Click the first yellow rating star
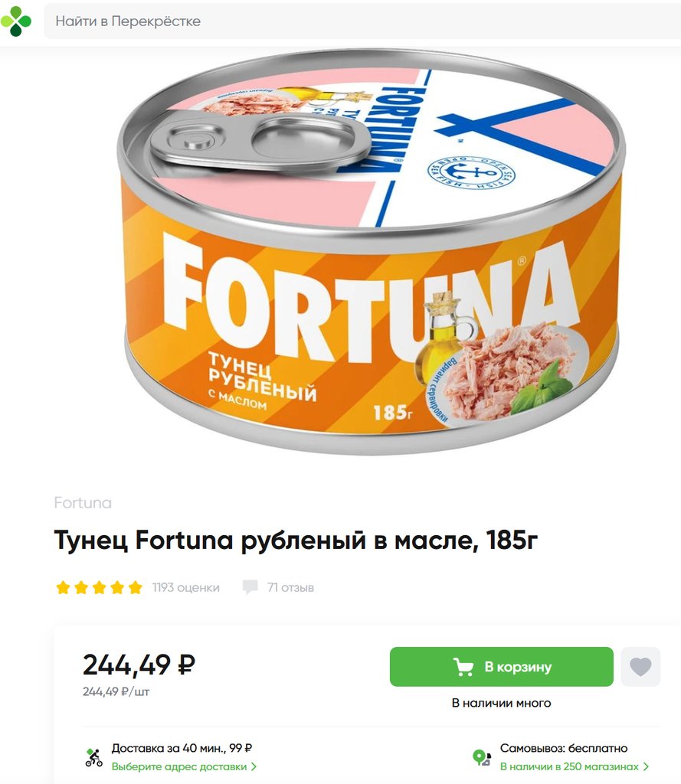The width and height of the screenshot is (681, 784). coord(63,587)
